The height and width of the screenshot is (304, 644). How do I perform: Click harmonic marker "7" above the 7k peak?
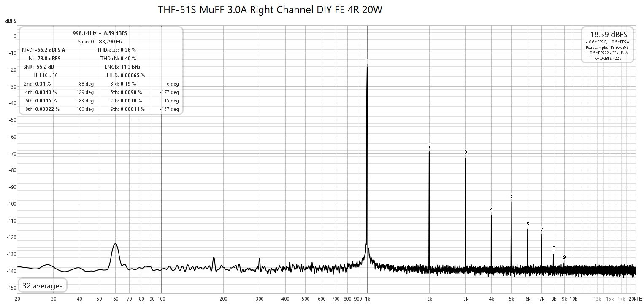pyautogui.click(x=541, y=229)
